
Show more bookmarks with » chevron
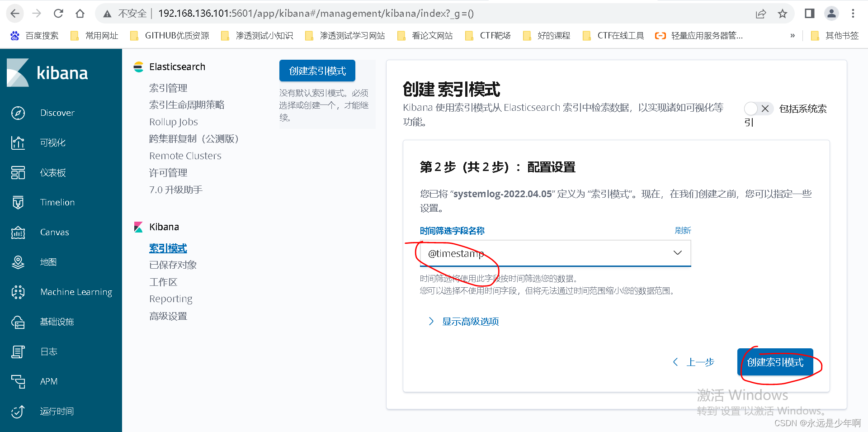click(x=792, y=36)
